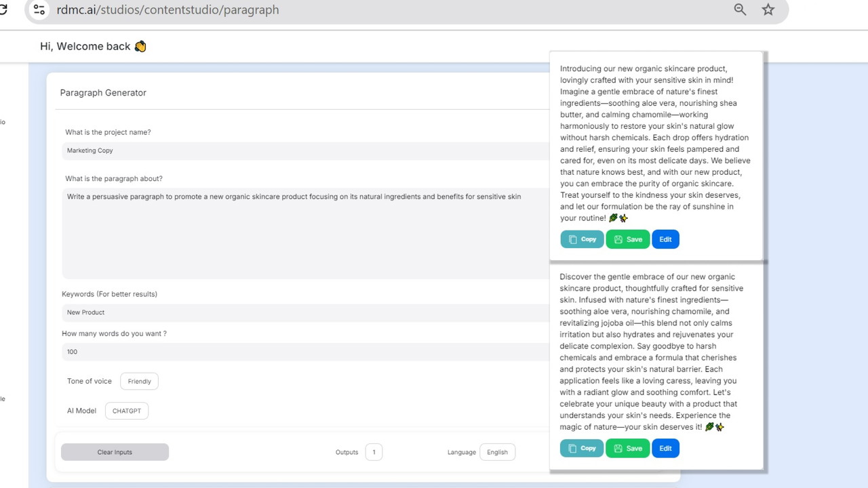Click the word count field showing 100
Screen dimensions: 868x488
point(305,352)
